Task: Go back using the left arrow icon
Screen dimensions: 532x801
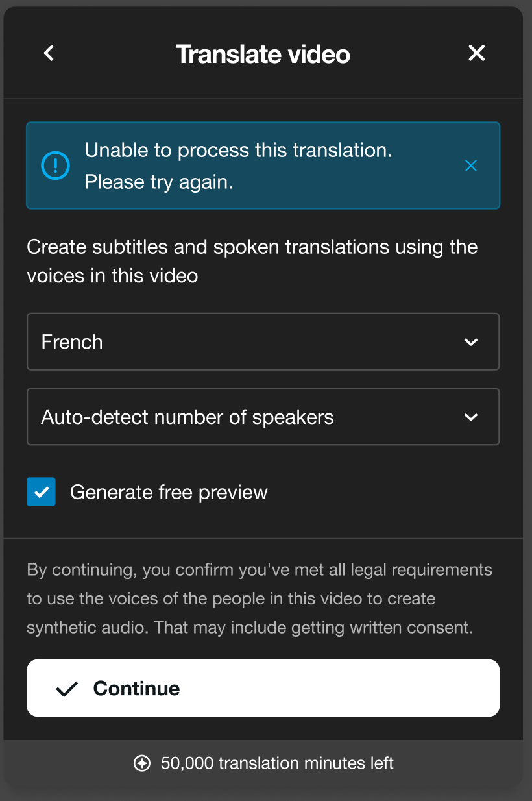Action: tap(49, 53)
